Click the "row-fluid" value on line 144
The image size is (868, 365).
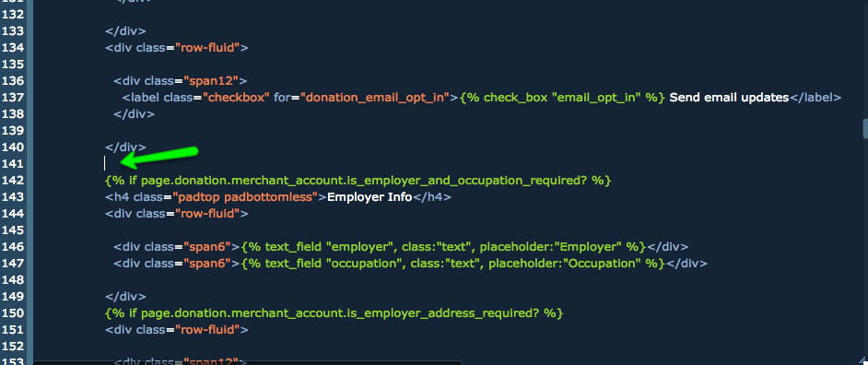click(x=207, y=214)
